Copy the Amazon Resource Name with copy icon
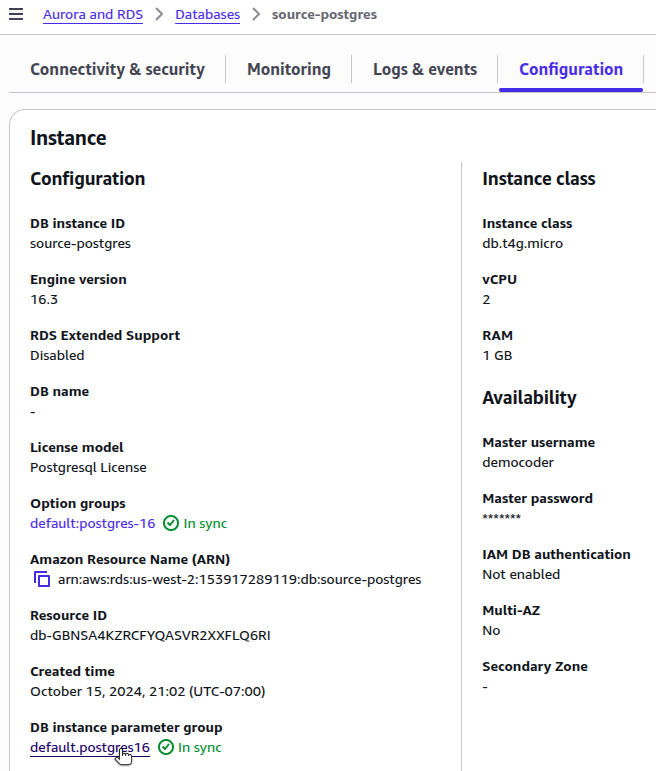The width and height of the screenshot is (656, 771). [41, 580]
